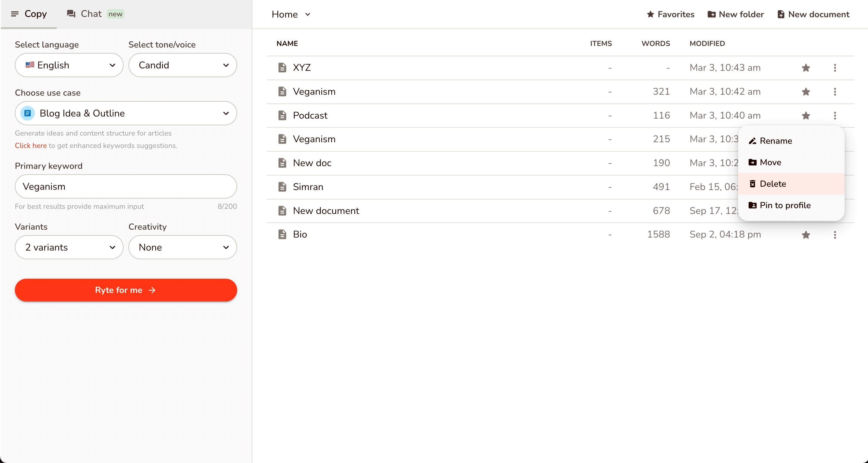The height and width of the screenshot is (463, 868).
Task: Open the more options menu for Bio
Action: pyautogui.click(x=835, y=235)
